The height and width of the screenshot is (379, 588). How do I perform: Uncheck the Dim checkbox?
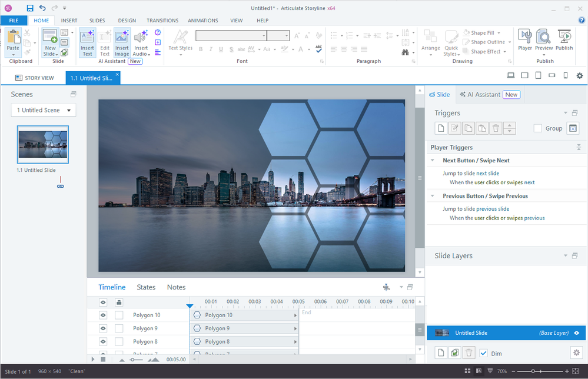point(484,353)
